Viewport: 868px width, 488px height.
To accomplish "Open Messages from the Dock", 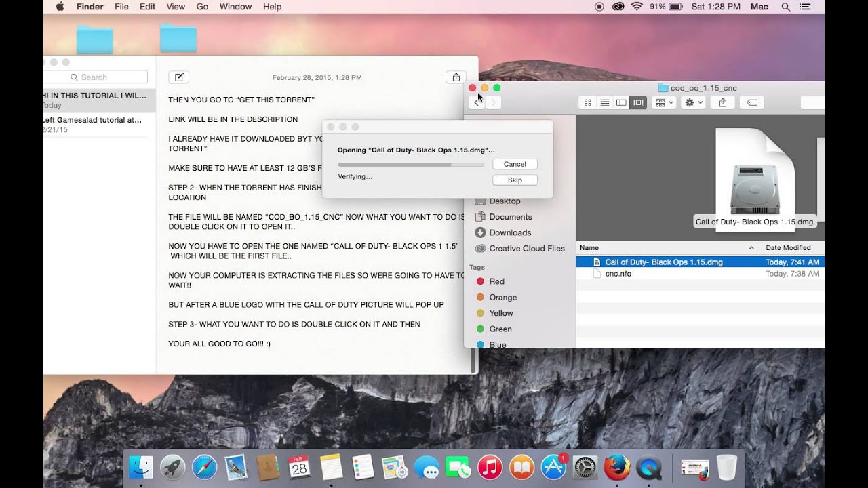I will pyautogui.click(x=427, y=467).
